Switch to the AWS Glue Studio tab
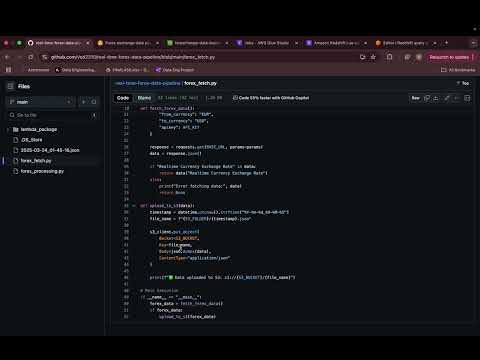 click(x=267, y=43)
